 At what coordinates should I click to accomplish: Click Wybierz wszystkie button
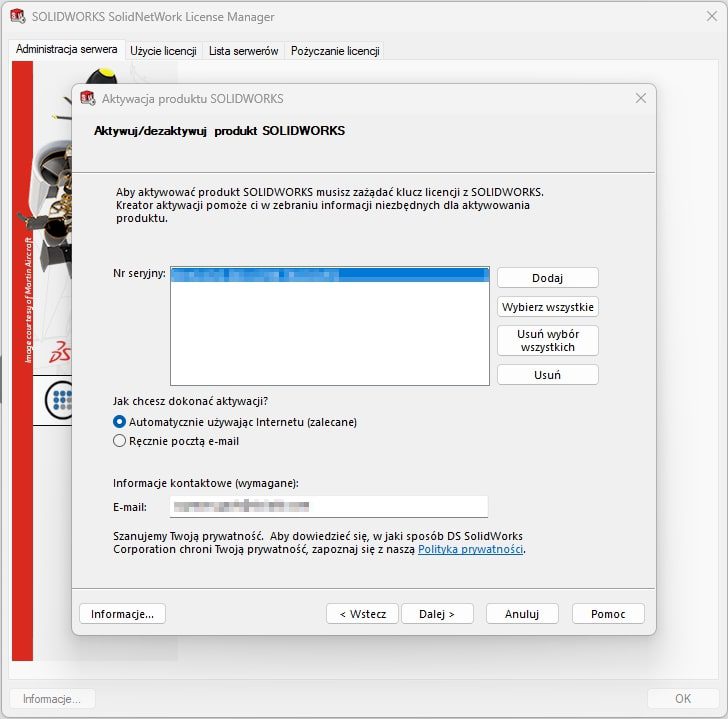click(547, 307)
